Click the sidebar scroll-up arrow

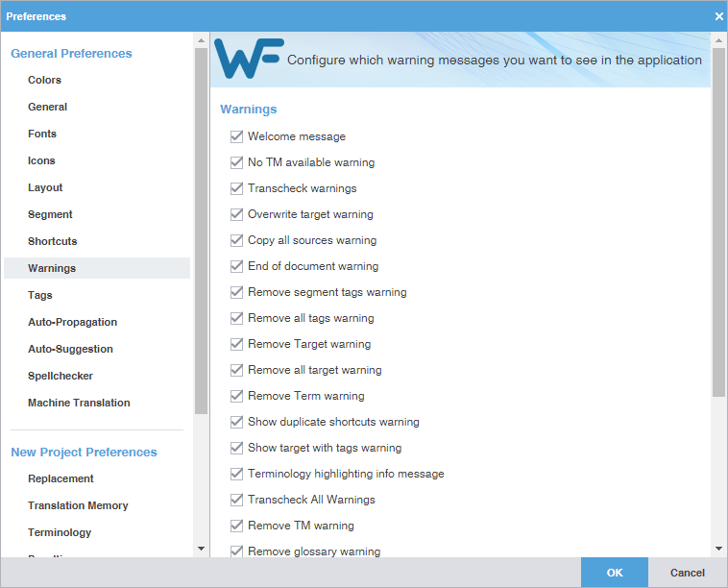tap(201, 41)
